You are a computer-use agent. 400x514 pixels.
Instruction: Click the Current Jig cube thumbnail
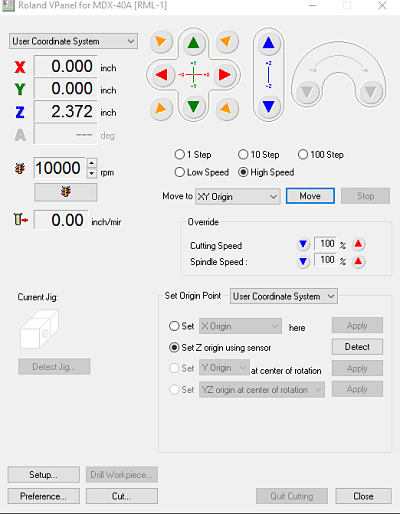click(39, 329)
